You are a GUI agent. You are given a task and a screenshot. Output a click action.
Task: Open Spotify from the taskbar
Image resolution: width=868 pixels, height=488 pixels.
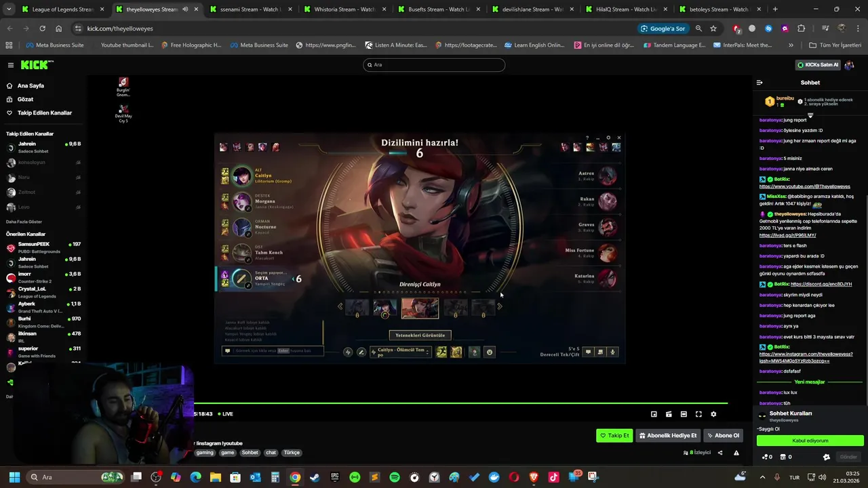pyautogui.click(x=395, y=477)
